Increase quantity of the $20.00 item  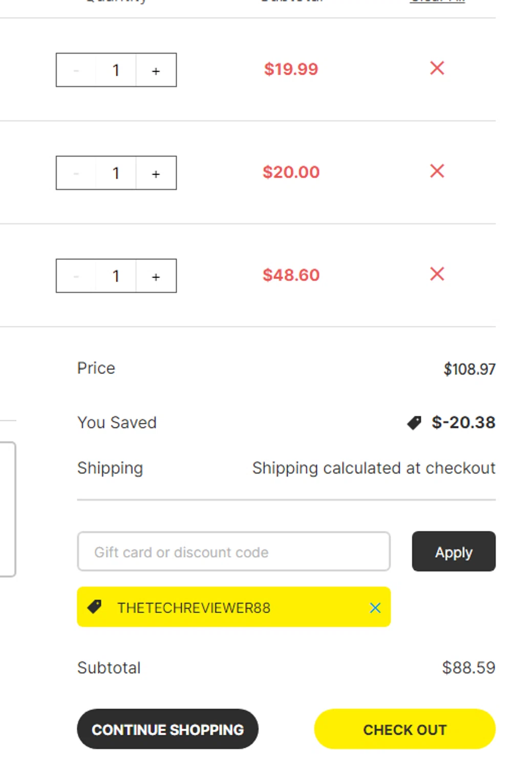click(156, 174)
